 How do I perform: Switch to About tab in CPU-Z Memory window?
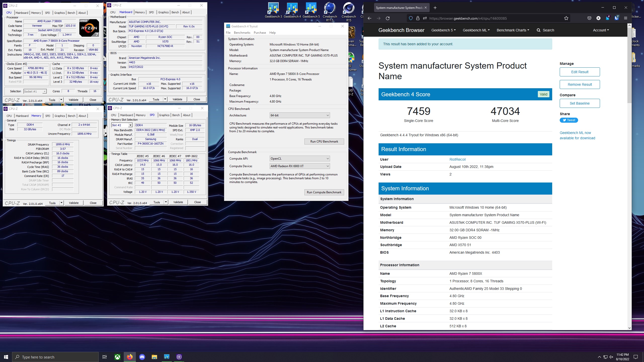pyautogui.click(x=82, y=116)
